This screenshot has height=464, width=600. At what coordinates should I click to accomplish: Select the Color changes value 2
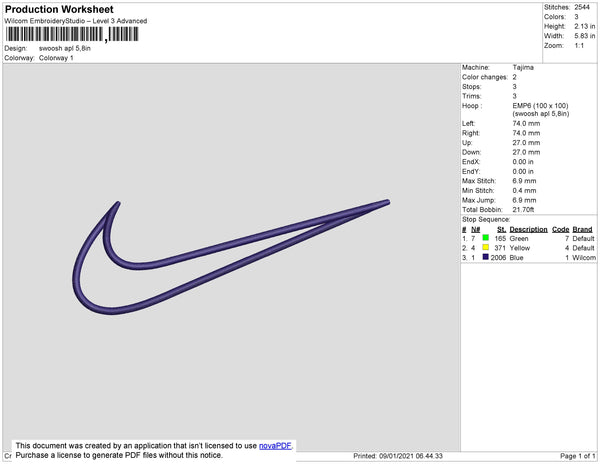[x=515, y=77]
